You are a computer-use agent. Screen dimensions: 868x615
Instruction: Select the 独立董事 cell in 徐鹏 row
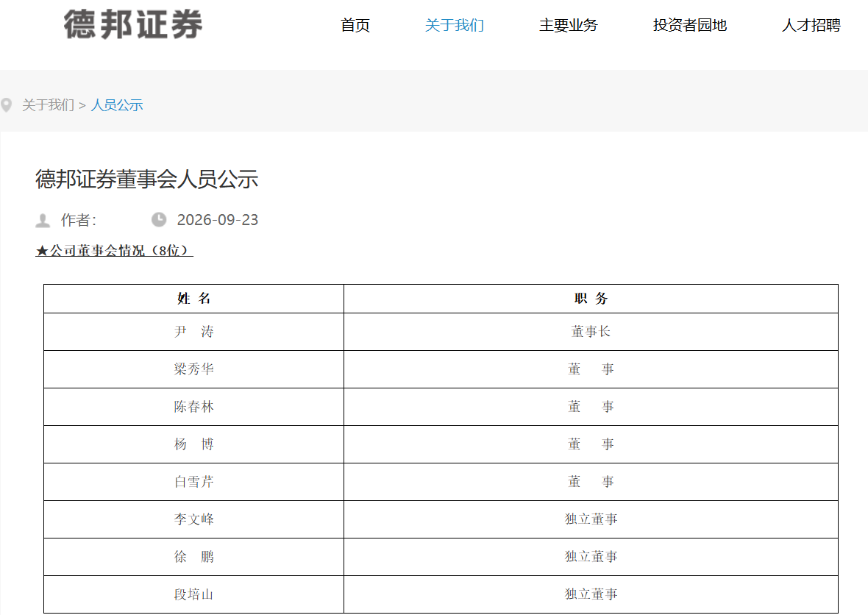tap(591, 557)
